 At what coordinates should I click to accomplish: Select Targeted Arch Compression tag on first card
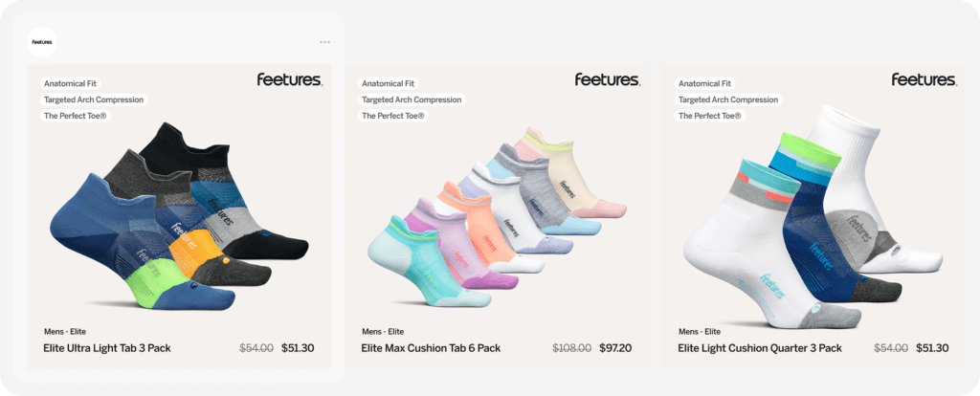pyautogui.click(x=94, y=99)
